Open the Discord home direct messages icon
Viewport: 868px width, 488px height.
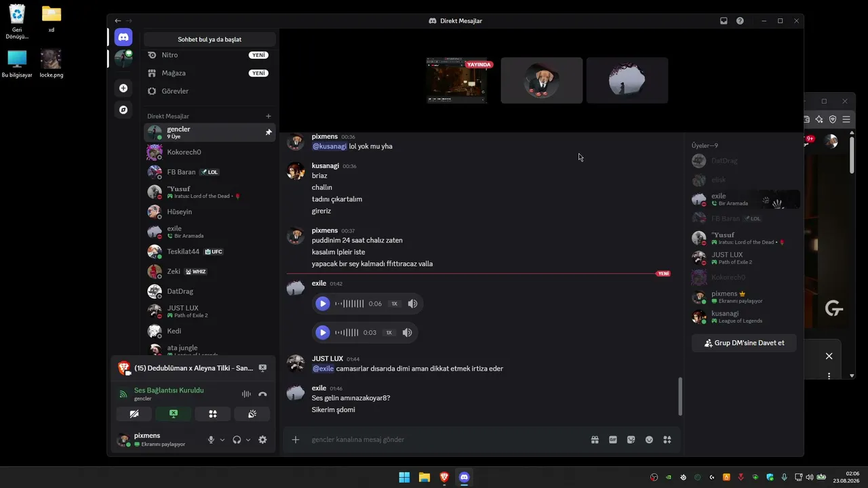[123, 37]
